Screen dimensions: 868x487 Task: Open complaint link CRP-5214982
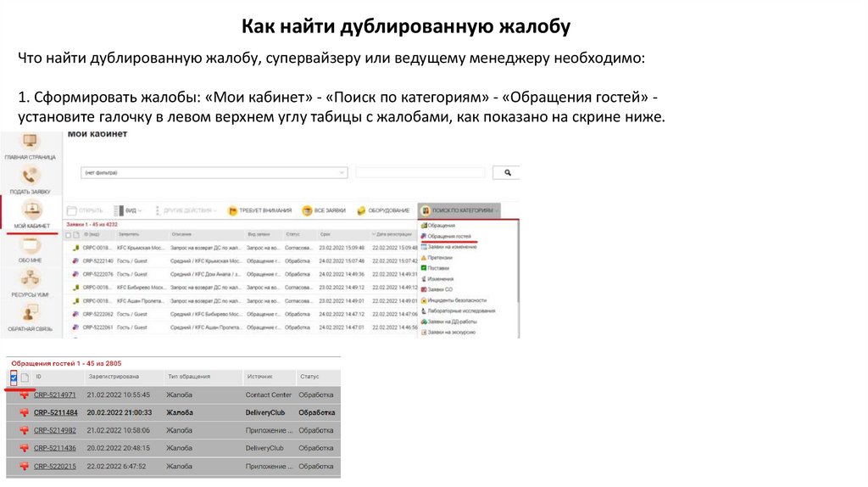click(55, 430)
